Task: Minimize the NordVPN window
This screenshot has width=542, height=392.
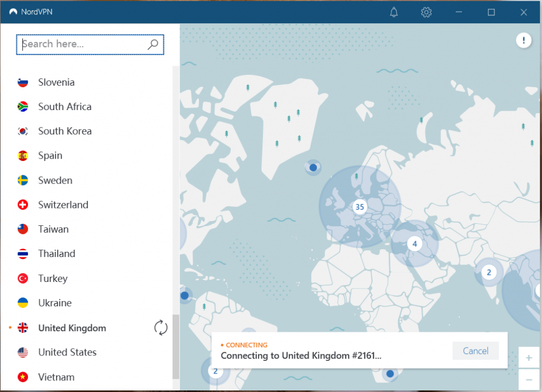Action: click(x=459, y=12)
